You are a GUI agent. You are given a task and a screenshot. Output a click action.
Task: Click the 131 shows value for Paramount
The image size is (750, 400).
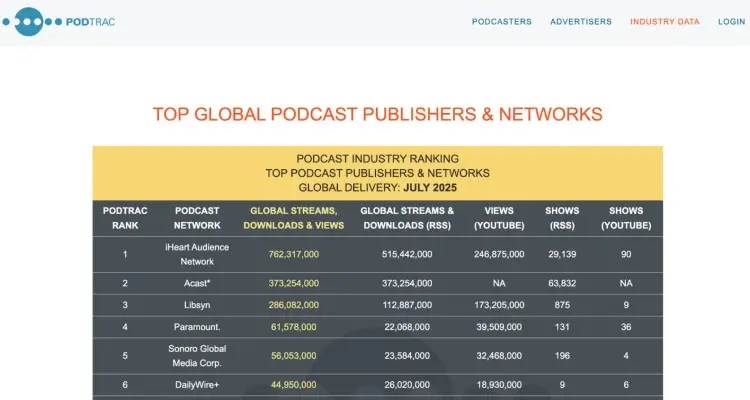(562, 327)
